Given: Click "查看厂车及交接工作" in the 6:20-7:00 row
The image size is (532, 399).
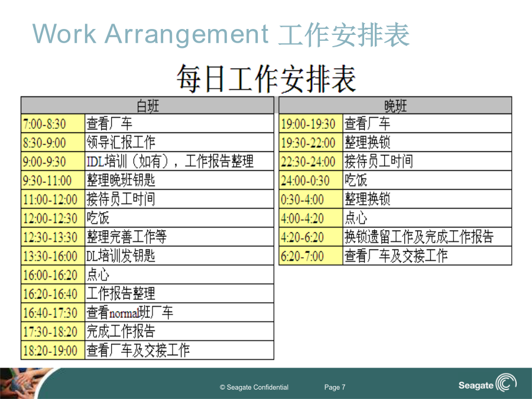Looking at the screenshot, I should (427, 256).
